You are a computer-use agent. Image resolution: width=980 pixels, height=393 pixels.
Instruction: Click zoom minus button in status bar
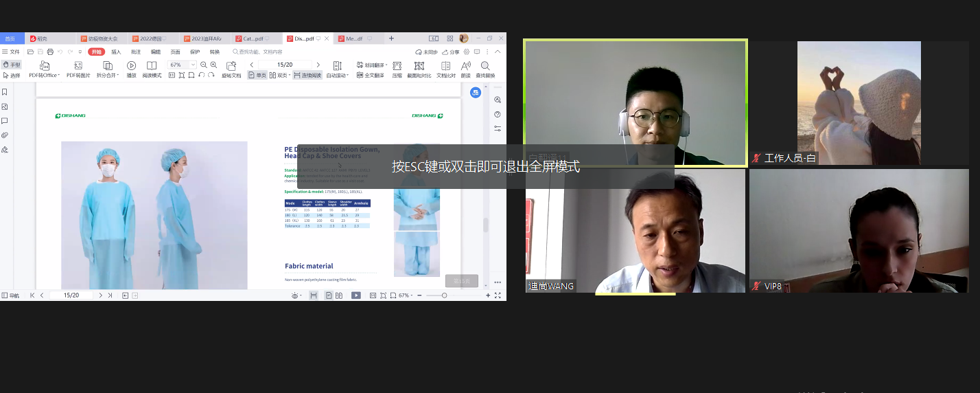click(420, 295)
